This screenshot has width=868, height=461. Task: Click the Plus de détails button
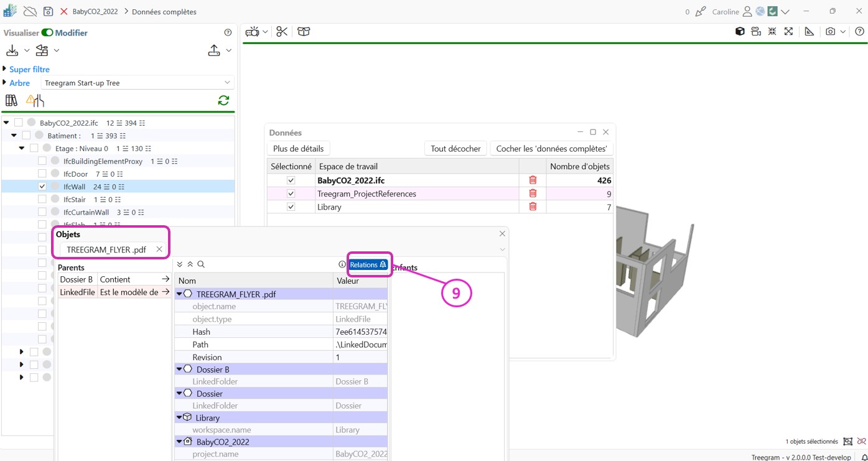click(x=298, y=149)
